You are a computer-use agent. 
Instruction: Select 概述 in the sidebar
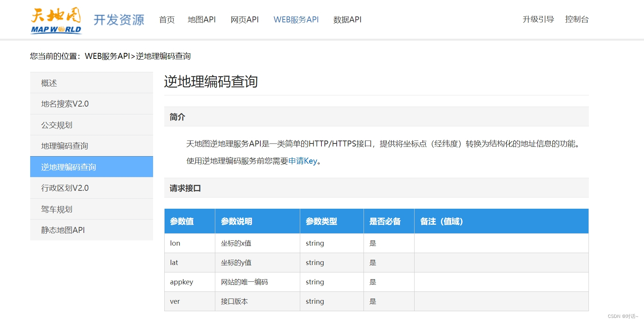tap(92, 83)
